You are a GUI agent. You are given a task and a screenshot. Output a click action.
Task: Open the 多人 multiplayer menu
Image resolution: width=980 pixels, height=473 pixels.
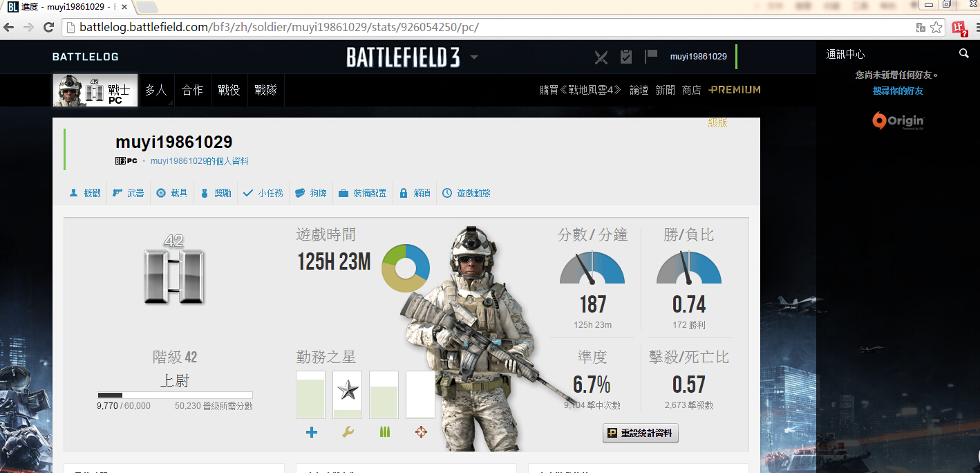coord(156,90)
